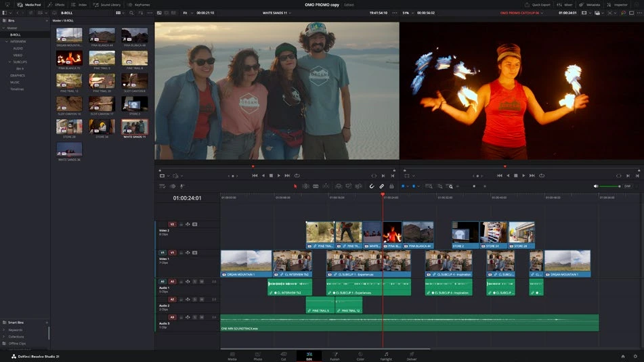Open Timeline View Options icon
Image resolution: width=644 pixels, height=362 pixels.
163,186
